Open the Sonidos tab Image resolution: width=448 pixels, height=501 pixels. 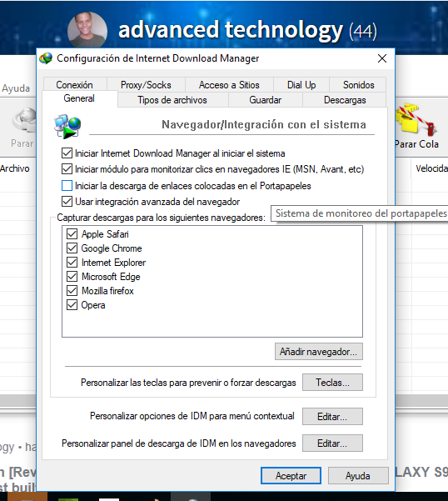[x=358, y=85]
